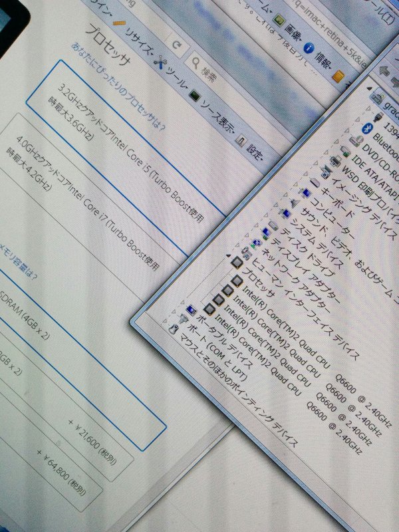Click the プロセッサ chip icon
This screenshot has width=399, height=532.
pos(237,262)
